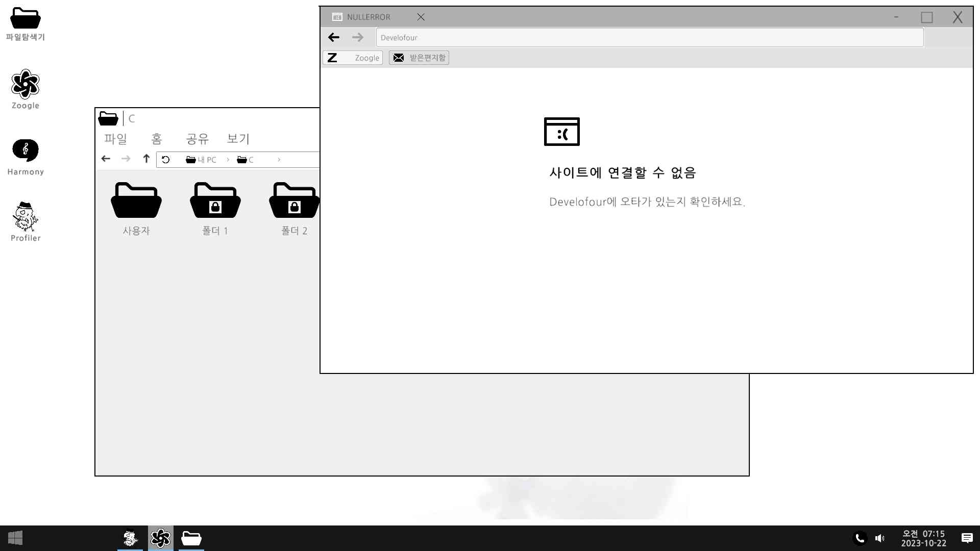The width and height of the screenshot is (980, 551).
Task: Expand the chevron between 내 PC and C
Action: point(227,159)
